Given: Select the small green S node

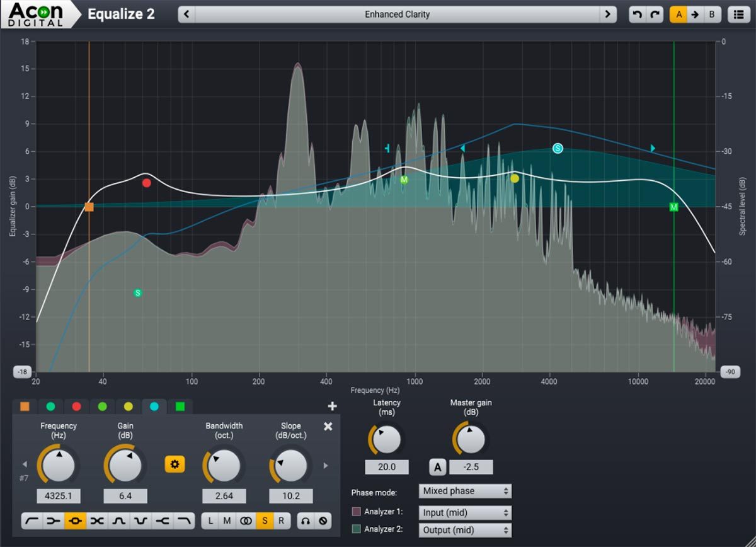Looking at the screenshot, I should coord(138,293).
